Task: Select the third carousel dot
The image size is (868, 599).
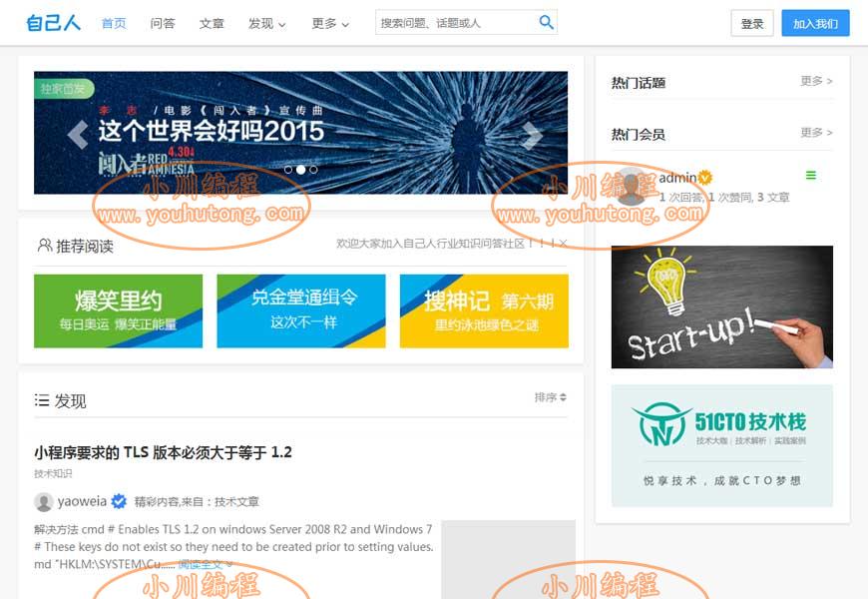Action: click(313, 170)
